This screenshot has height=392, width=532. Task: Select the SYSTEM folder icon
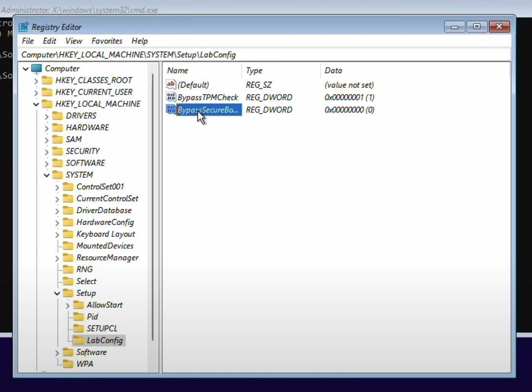coord(57,175)
